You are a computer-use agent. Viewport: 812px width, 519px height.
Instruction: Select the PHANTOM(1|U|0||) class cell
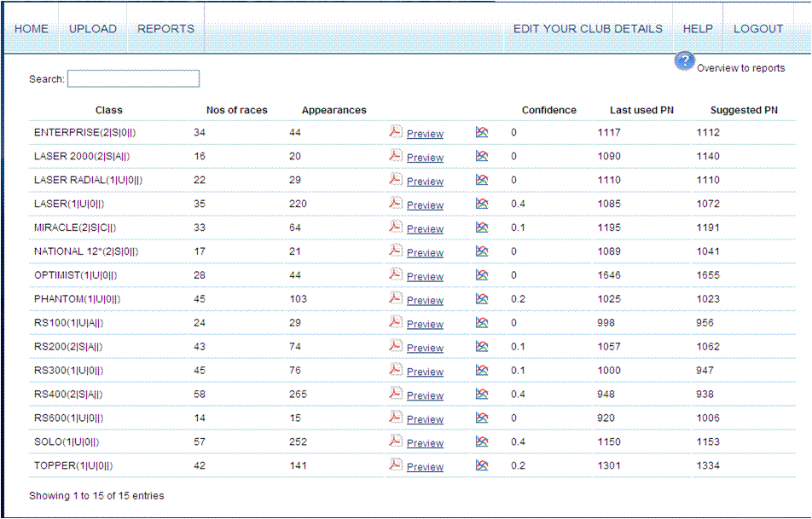(77, 299)
